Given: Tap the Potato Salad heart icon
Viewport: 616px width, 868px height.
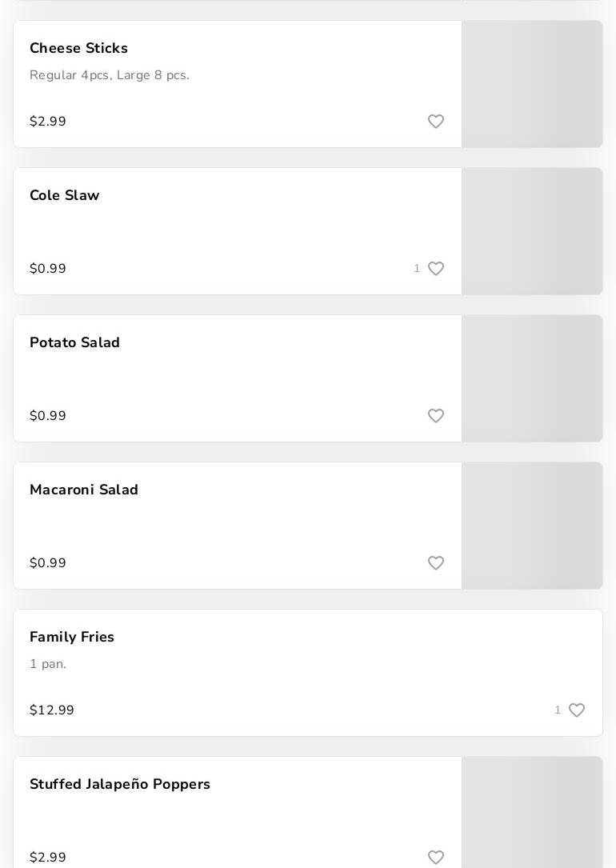Looking at the screenshot, I should click(436, 416).
